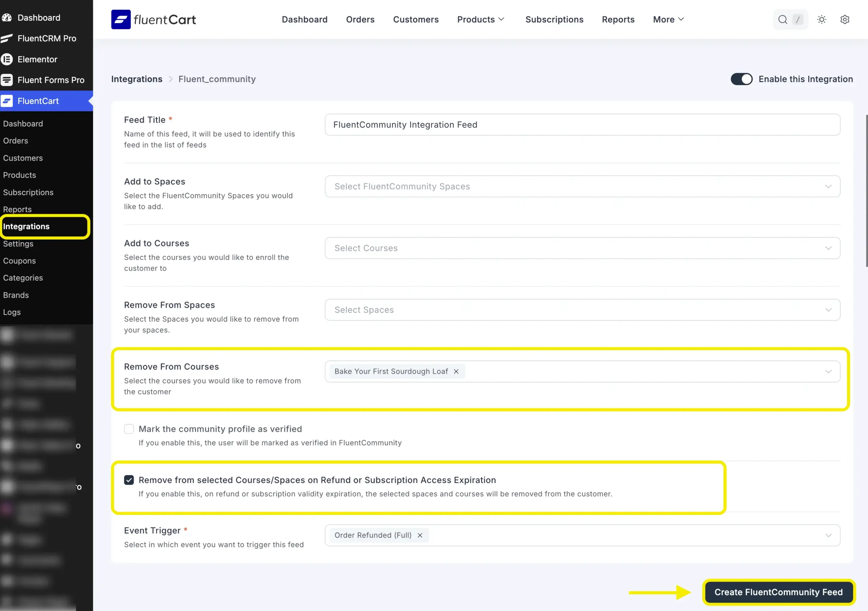The width and height of the screenshot is (868, 611).
Task: Open the search icon in top bar
Action: point(783,20)
